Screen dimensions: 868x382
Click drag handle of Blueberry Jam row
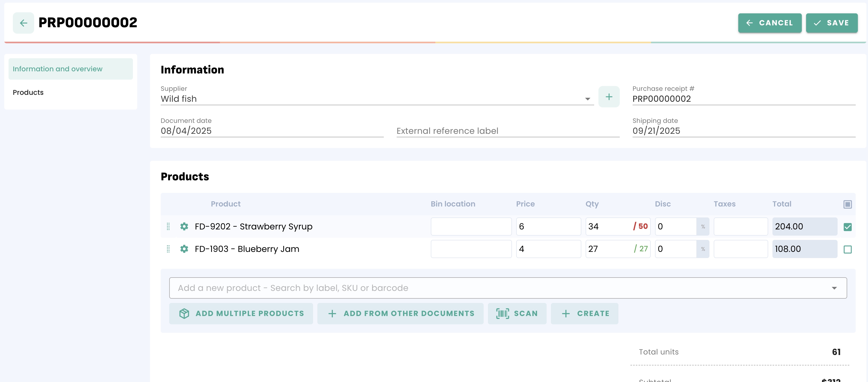[x=168, y=249]
